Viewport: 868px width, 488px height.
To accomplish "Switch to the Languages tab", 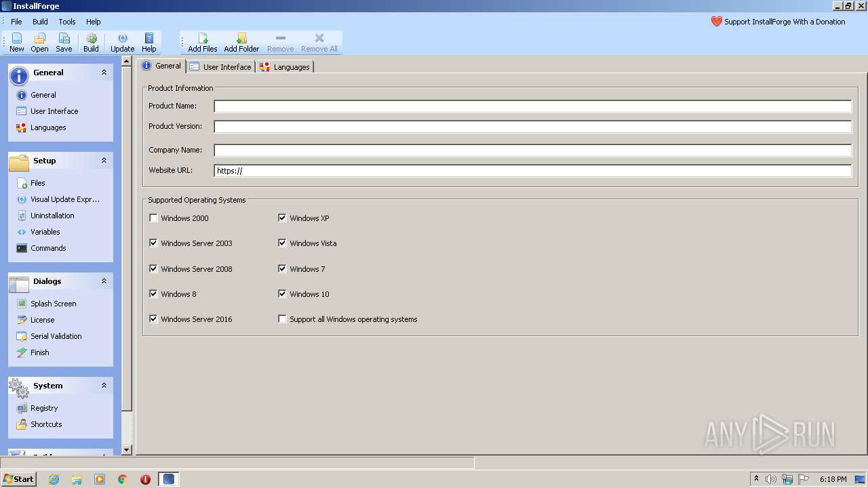I will click(x=285, y=67).
